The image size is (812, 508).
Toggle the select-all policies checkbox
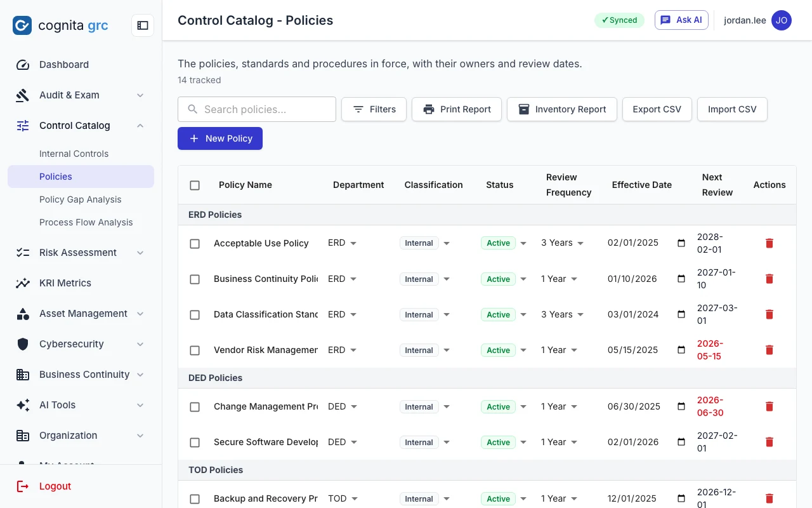click(195, 185)
